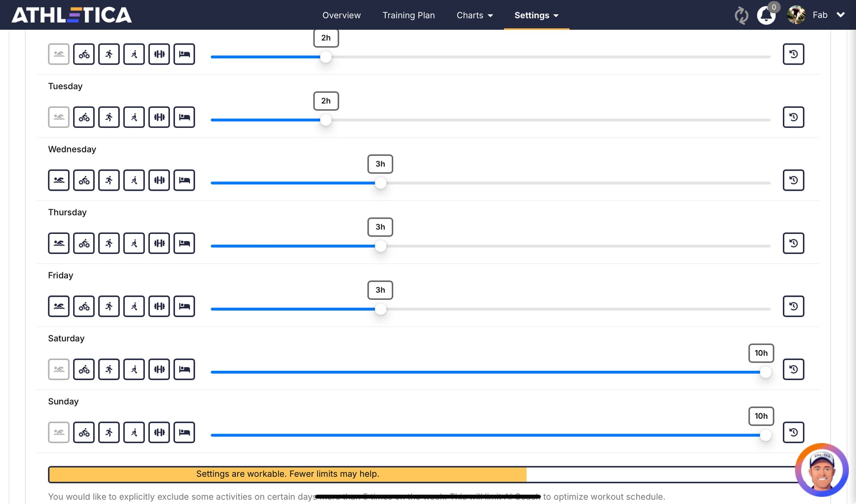Click the Fab profile avatar
Image resolution: width=856 pixels, height=504 pixels.
pos(796,15)
